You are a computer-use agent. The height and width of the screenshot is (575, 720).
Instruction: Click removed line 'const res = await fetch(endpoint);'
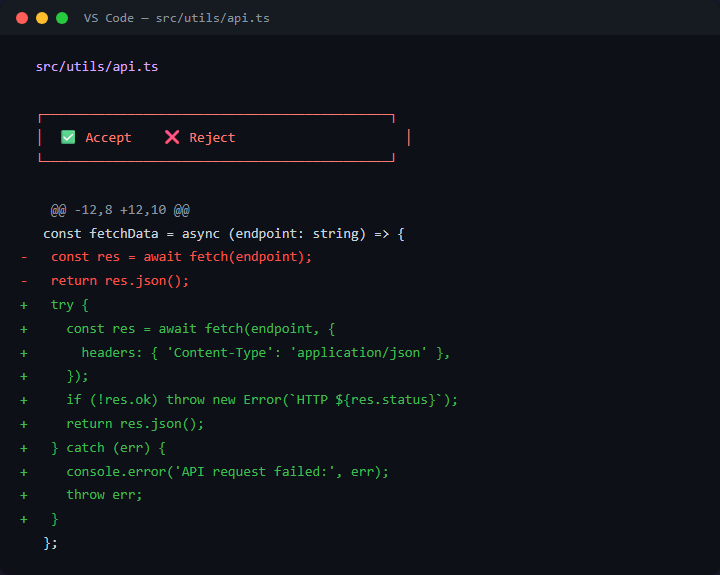coord(181,257)
